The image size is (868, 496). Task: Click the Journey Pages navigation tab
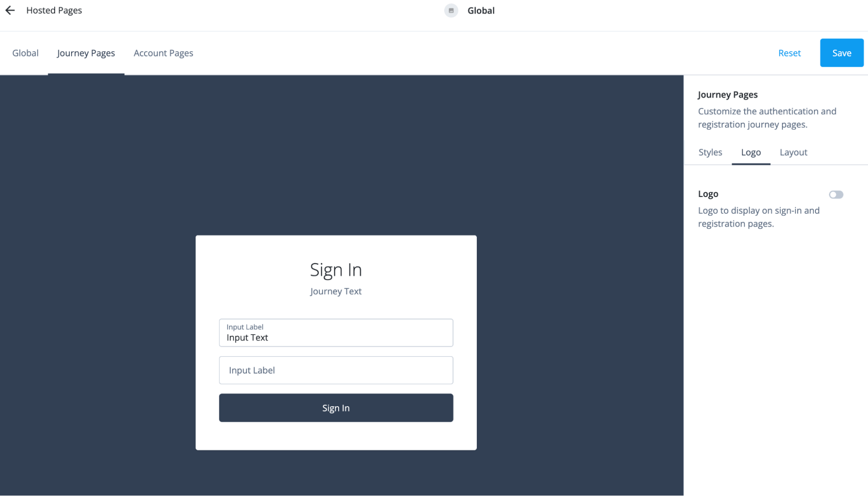click(86, 53)
